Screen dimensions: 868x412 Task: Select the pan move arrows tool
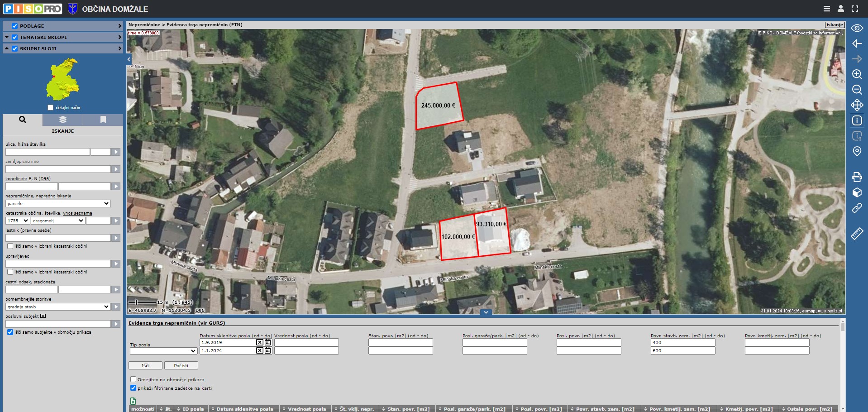click(857, 105)
